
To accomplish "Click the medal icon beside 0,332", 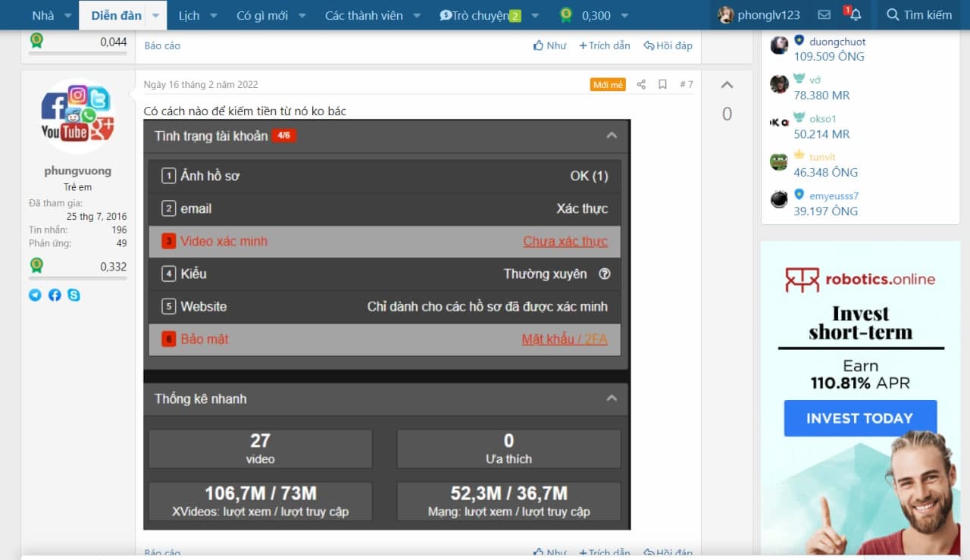I will (x=36, y=265).
